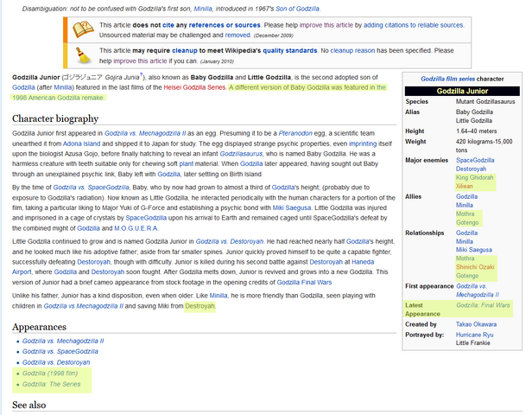Viewport: 532px width, 415px height.
Task: Follow the 'improve this article' link in the references notice
Action: [x=326, y=25]
